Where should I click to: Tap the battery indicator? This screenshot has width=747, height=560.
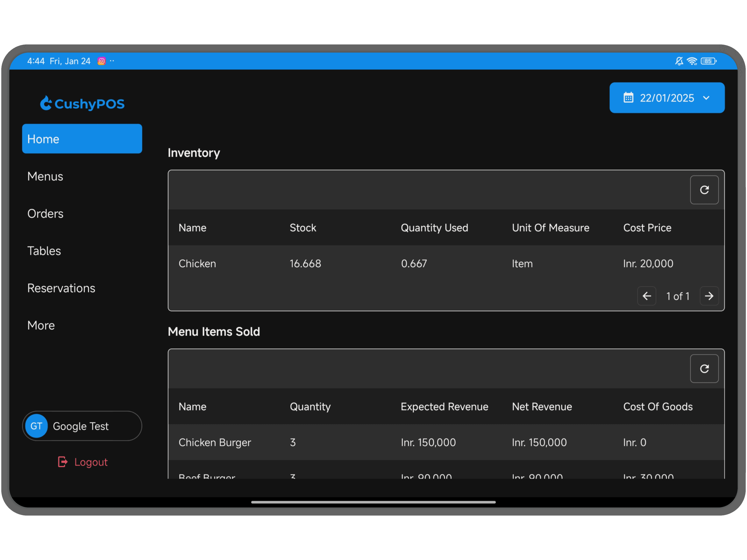[x=708, y=61]
